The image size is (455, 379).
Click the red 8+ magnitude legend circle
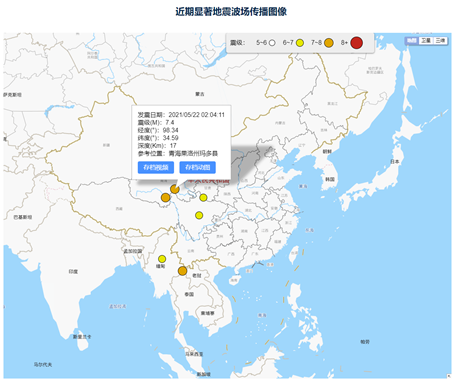click(x=356, y=42)
